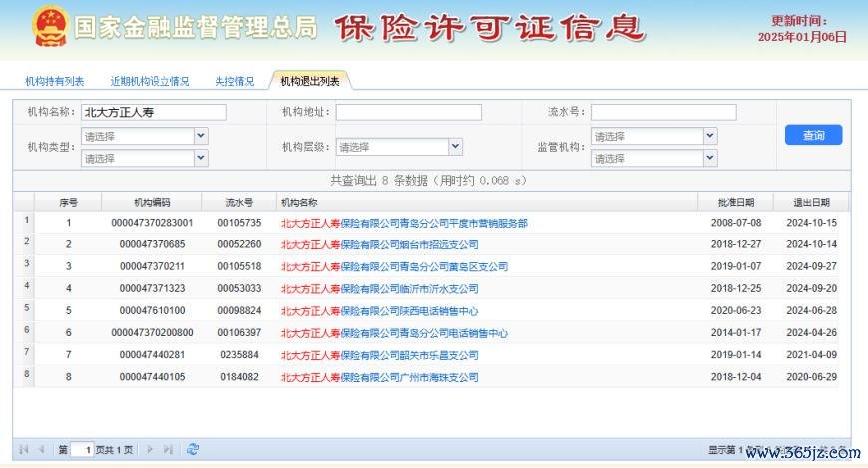Select serial number 0235884
The width and height of the screenshot is (868, 468).
[239, 355]
